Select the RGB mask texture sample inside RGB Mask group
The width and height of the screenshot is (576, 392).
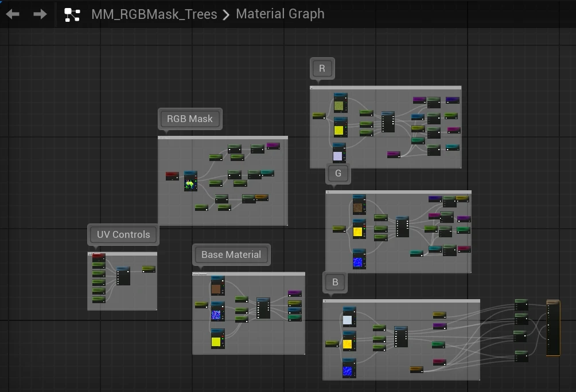(190, 182)
